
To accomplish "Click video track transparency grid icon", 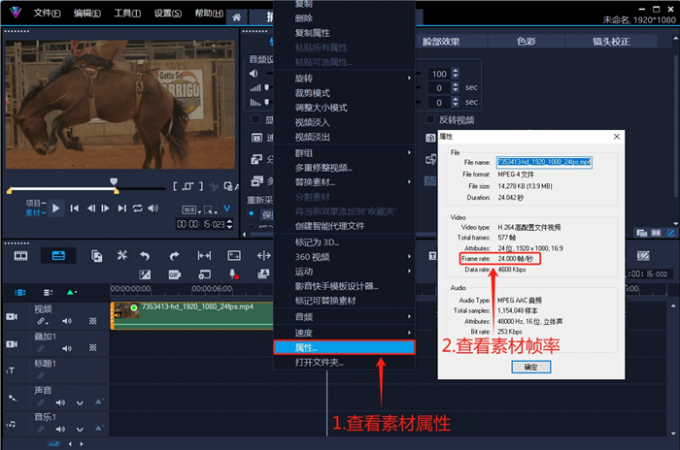I will (x=92, y=321).
